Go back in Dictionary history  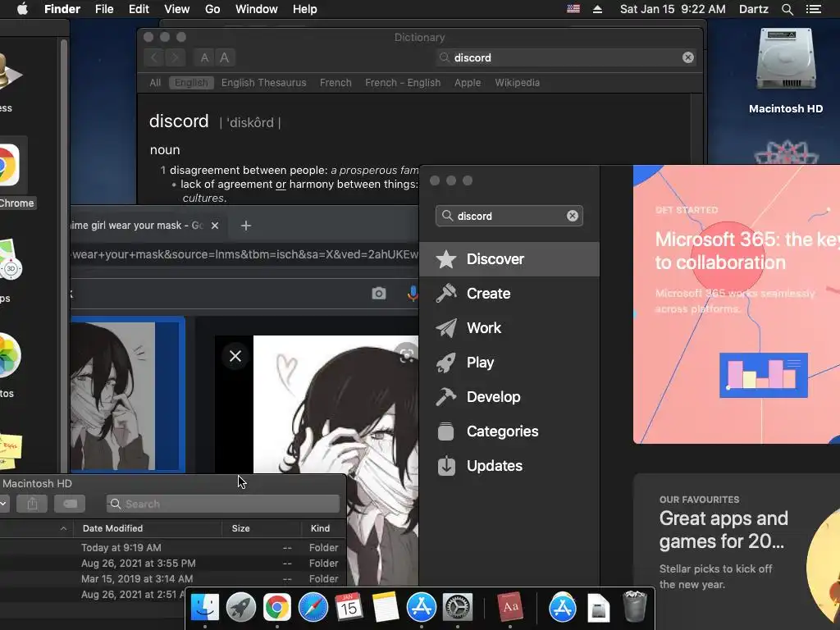pyautogui.click(x=154, y=57)
